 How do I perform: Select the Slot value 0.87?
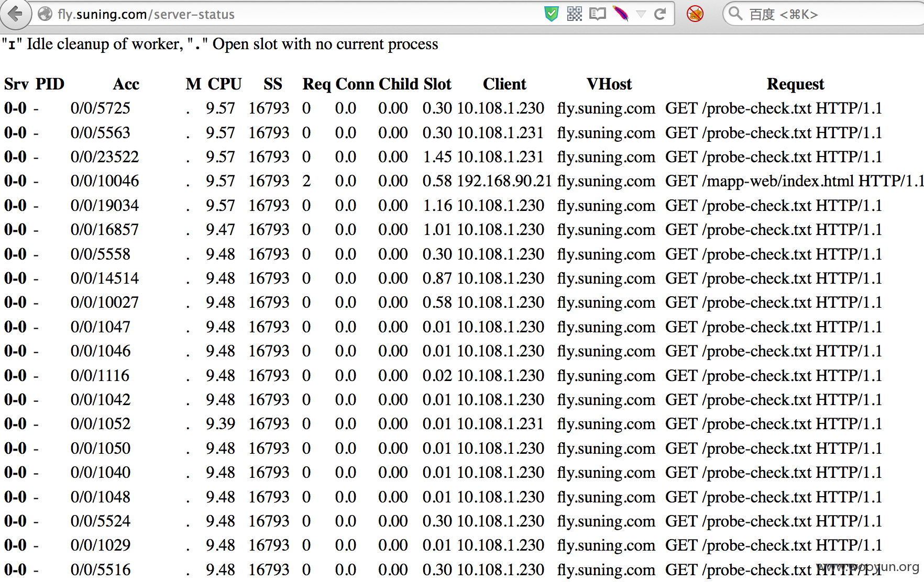coord(437,278)
